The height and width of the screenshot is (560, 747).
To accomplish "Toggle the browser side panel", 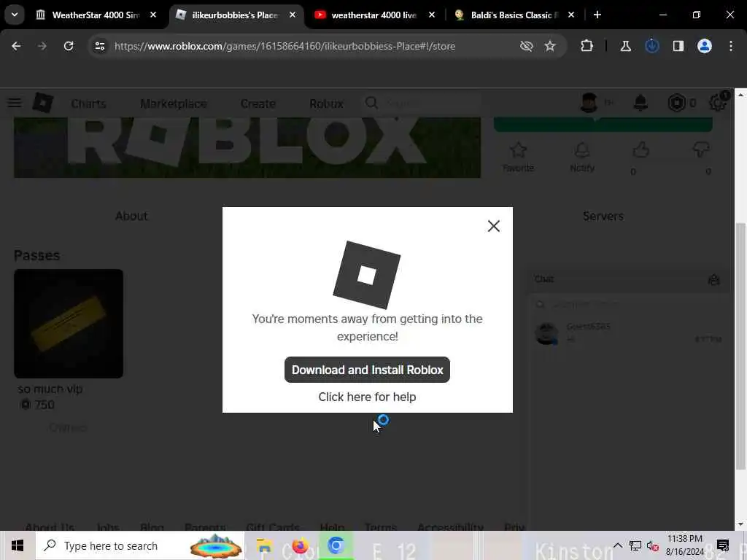I will pyautogui.click(x=678, y=46).
